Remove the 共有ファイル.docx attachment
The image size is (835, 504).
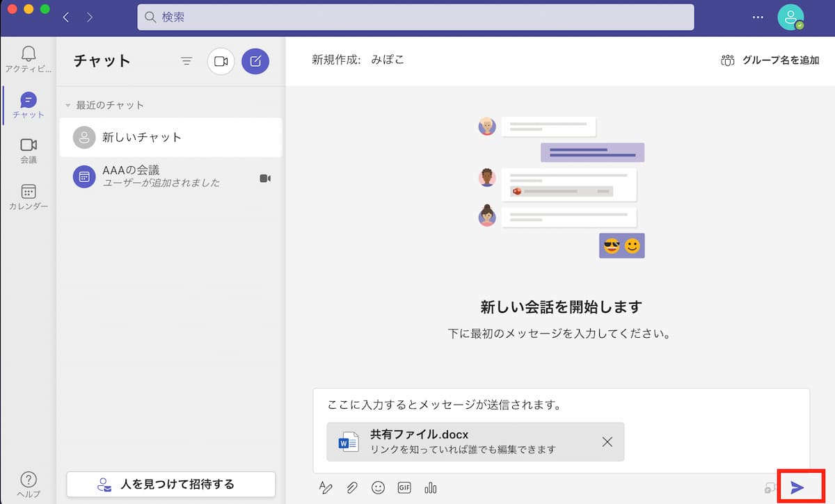(607, 441)
